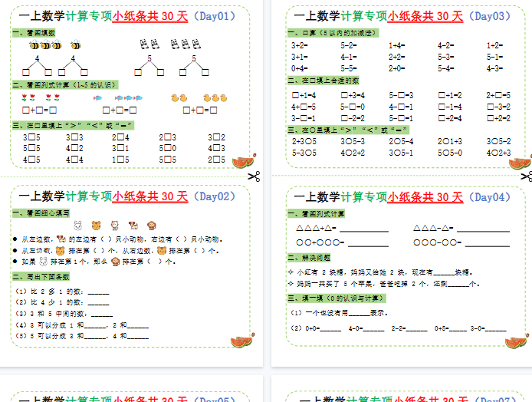The width and height of the screenshot is (532, 402).
Task: Click the Day03 mental-math problem '1+4='
Action: click(x=396, y=45)
